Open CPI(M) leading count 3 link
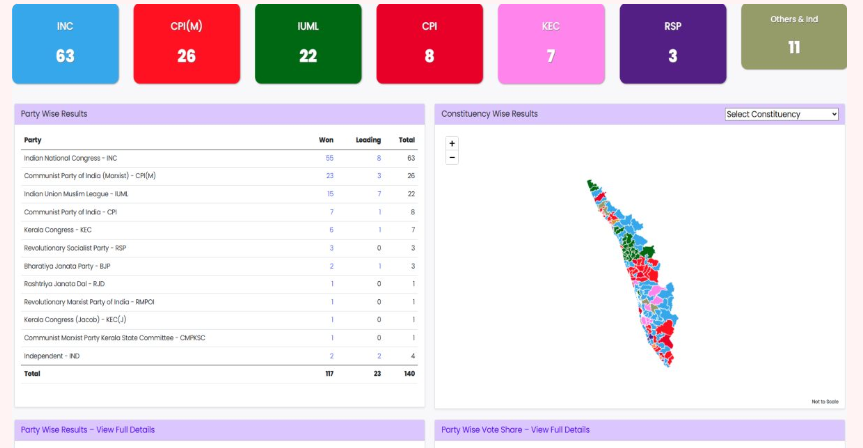863x448 pixels. (379, 176)
